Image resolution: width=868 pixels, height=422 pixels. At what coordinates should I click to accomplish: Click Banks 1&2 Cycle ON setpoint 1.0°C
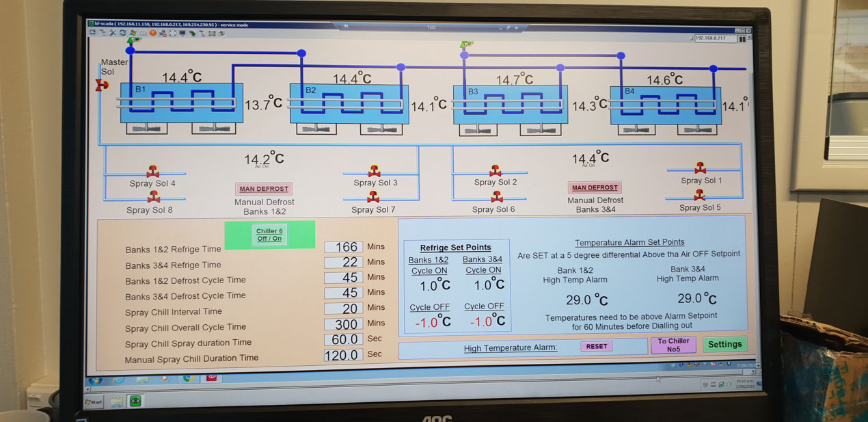[x=434, y=285]
